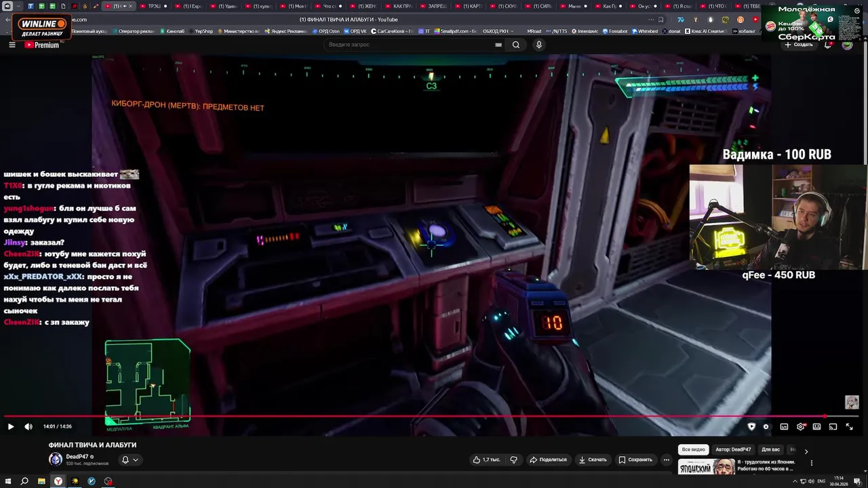The width and height of the screenshot is (868, 488).
Task: Open the Fossabot bookmark
Action: point(614,31)
